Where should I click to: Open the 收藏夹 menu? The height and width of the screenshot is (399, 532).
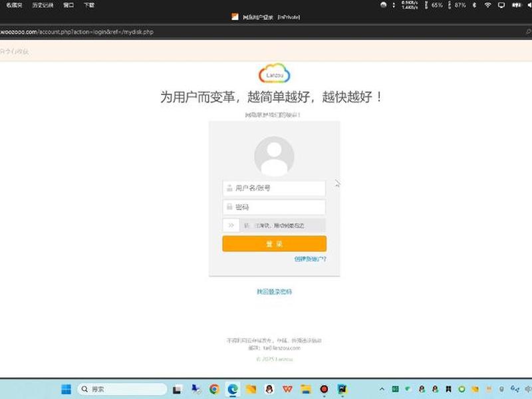14,5
